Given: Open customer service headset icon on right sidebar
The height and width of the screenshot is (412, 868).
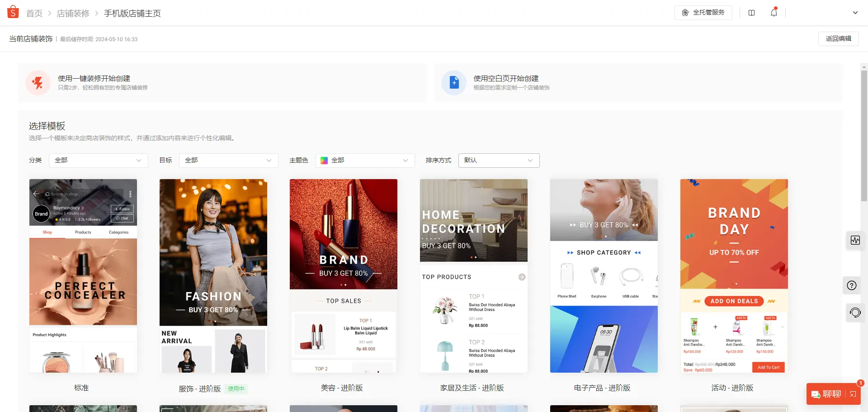Looking at the screenshot, I should tap(854, 313).
